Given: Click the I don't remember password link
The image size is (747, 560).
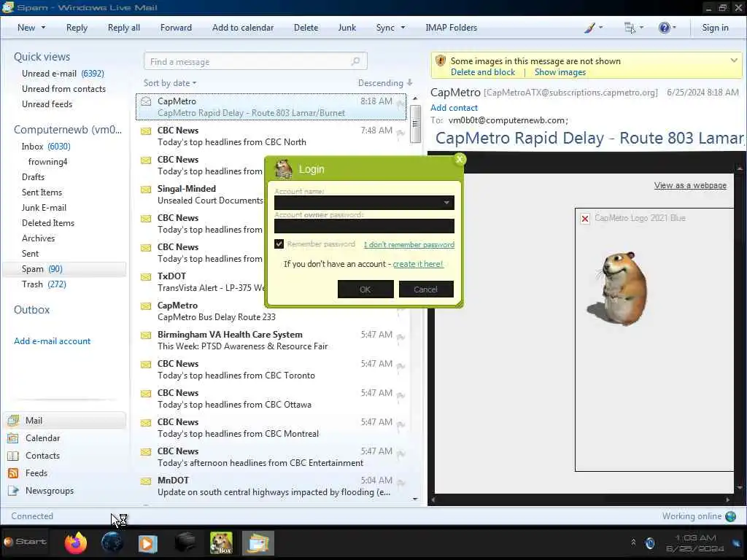Looking at the screenshot, I should pyautogui.click(x=409, y=245).
